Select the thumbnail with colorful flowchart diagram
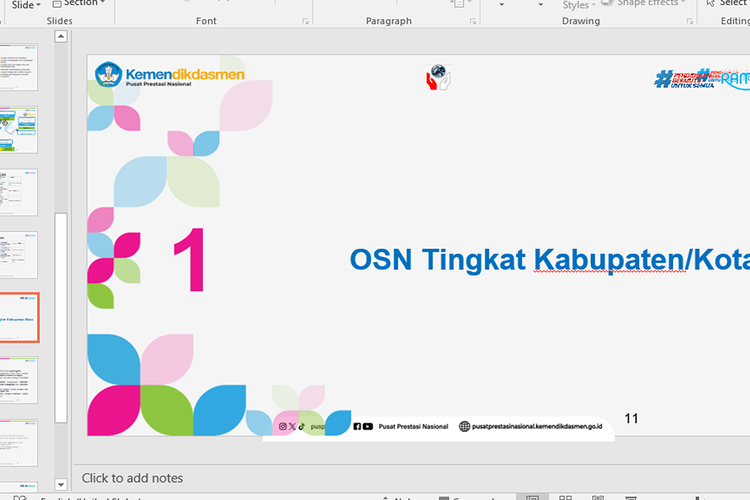 [x=19, y=130]
